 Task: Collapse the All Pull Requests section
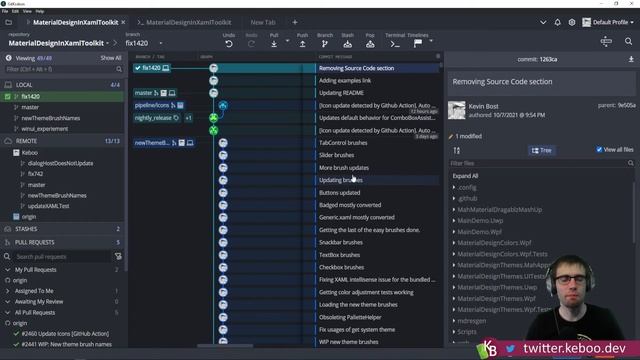(8, 313)
